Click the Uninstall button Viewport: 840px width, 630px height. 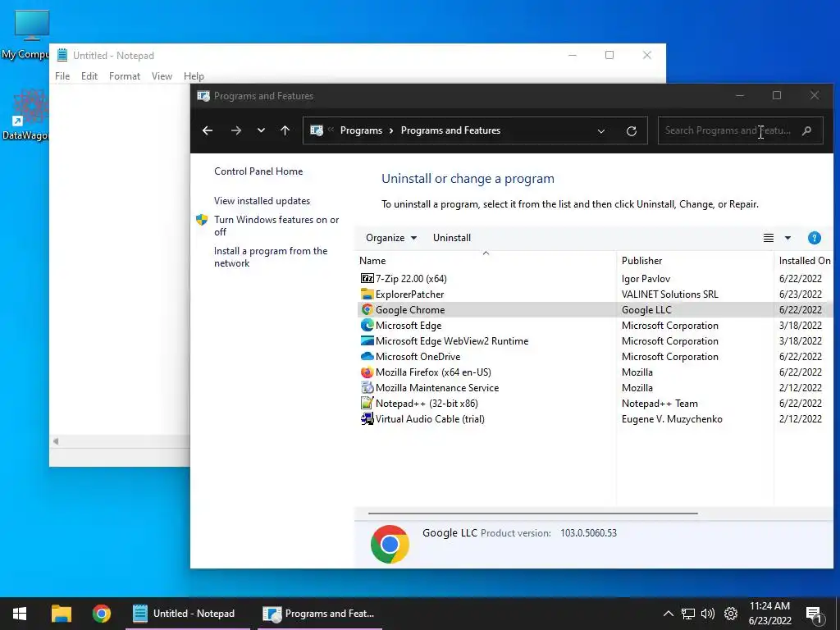click(452, 238)
